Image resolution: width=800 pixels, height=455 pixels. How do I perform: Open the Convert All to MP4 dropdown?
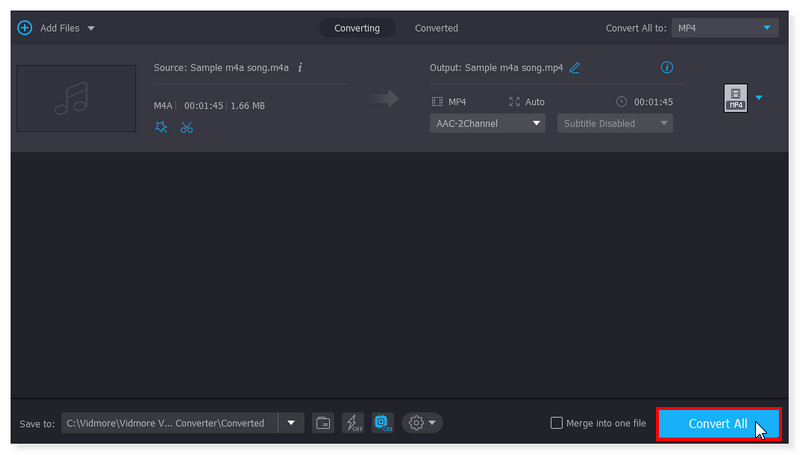[725, 28]
